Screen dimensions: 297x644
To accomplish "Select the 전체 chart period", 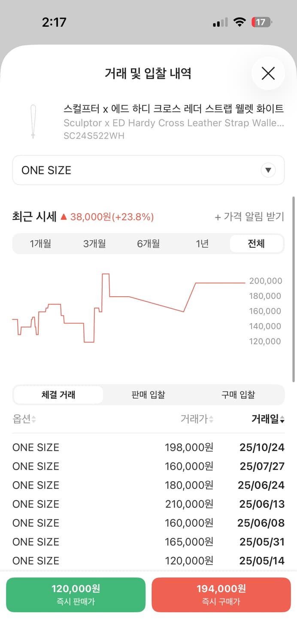I will click(257, 243).
